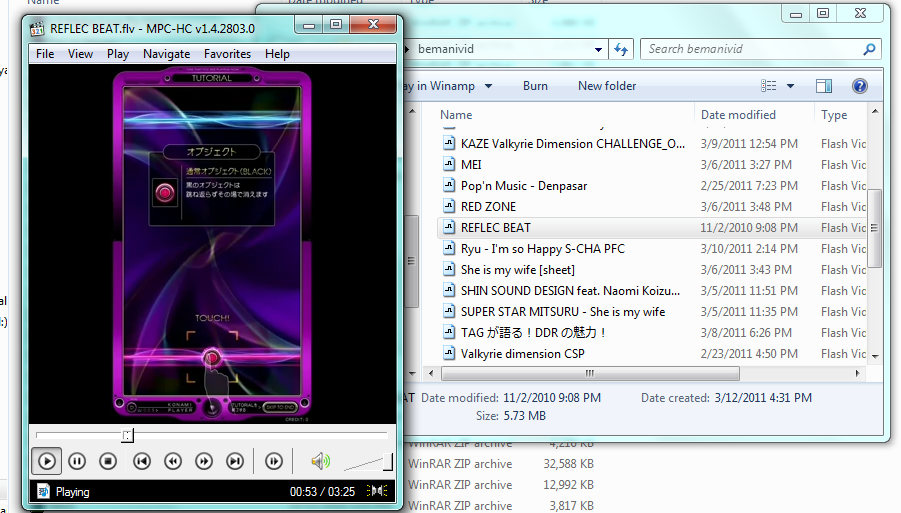Viewport: 901px width, 513px height.
Task: Expand the view options dropdown arrow
Action: click(x=790, y=86)
